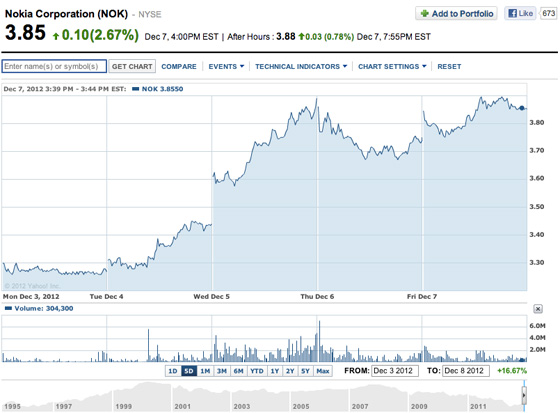The width and height of the screenshot is (560, 413).
Task: Click the current price dot on chart
Action: [522, 108]
